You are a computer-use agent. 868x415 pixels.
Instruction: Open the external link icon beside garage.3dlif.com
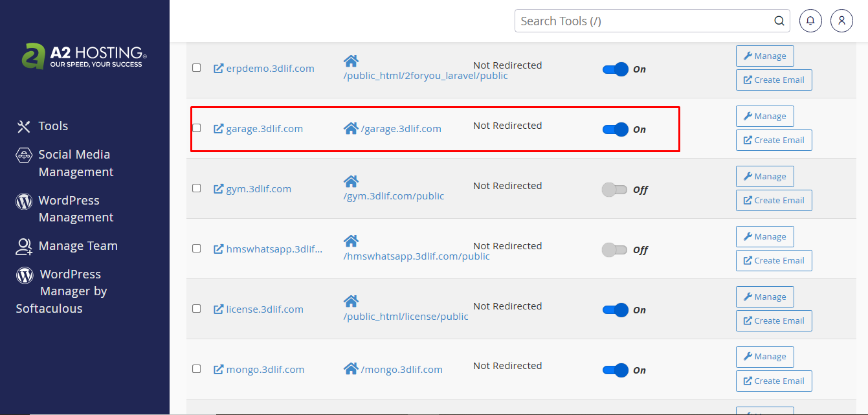(x=218, y=128)
